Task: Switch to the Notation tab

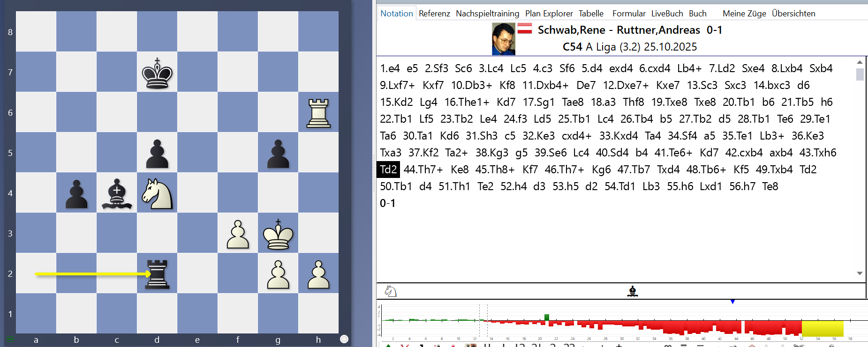Action: click(397, 14)
